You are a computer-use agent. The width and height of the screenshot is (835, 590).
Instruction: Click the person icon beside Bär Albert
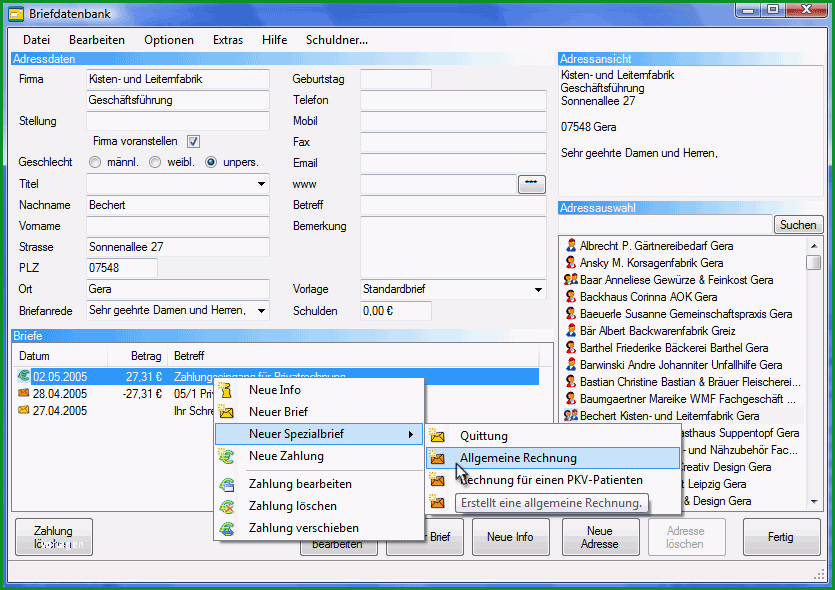[x=571, y=331]
